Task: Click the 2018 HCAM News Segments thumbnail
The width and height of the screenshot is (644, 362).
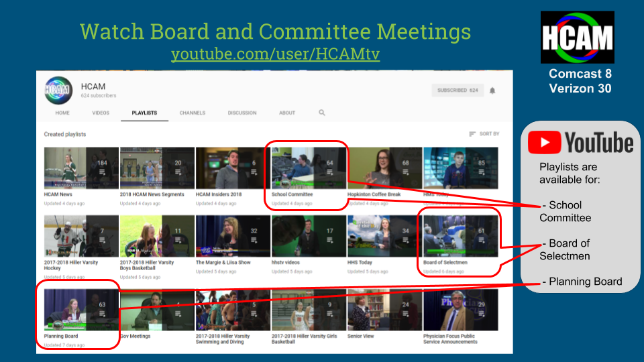Action: click(x=157, y=168)
